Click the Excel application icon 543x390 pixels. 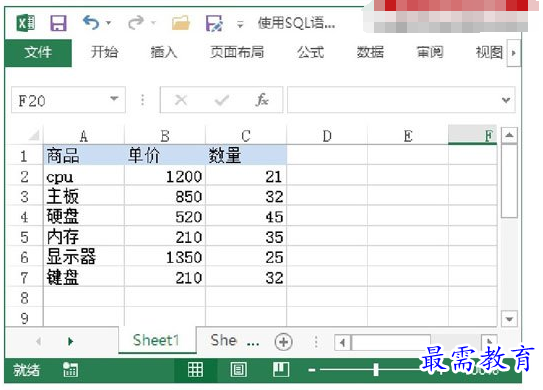tap(26, 23)
